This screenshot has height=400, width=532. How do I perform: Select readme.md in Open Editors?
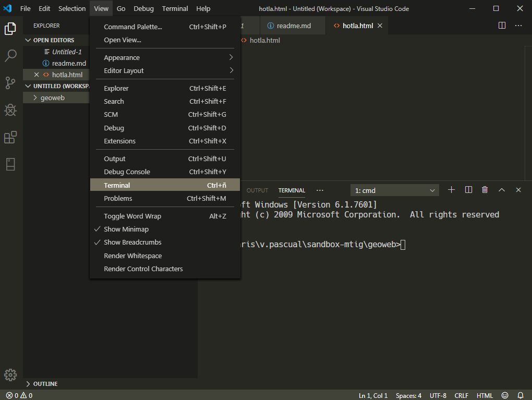[x=56, y=64]
